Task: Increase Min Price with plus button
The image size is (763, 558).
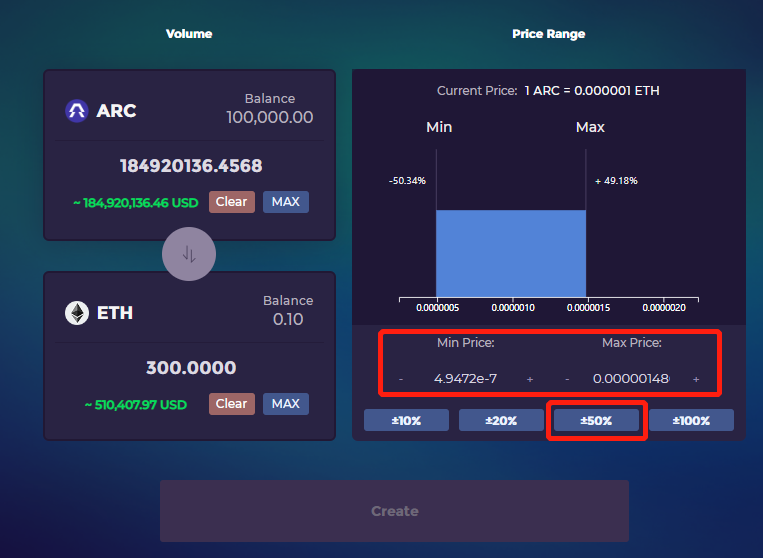Action: 530,379
